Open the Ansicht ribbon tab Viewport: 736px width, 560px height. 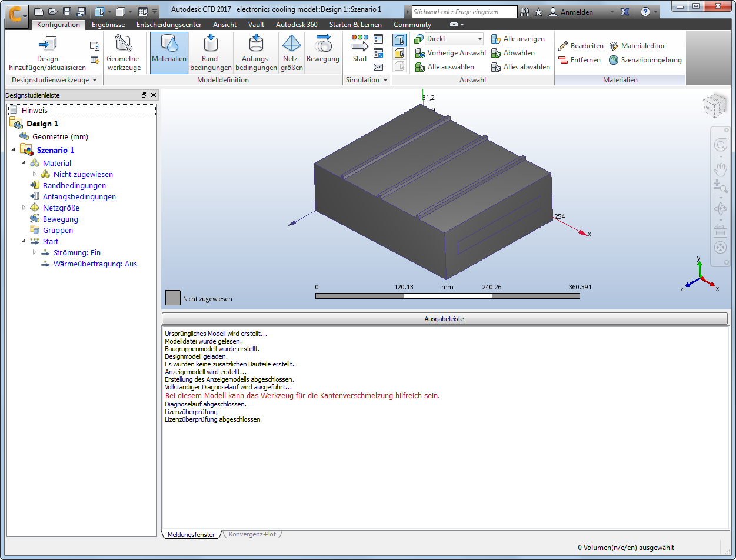[x=225, y=25]
